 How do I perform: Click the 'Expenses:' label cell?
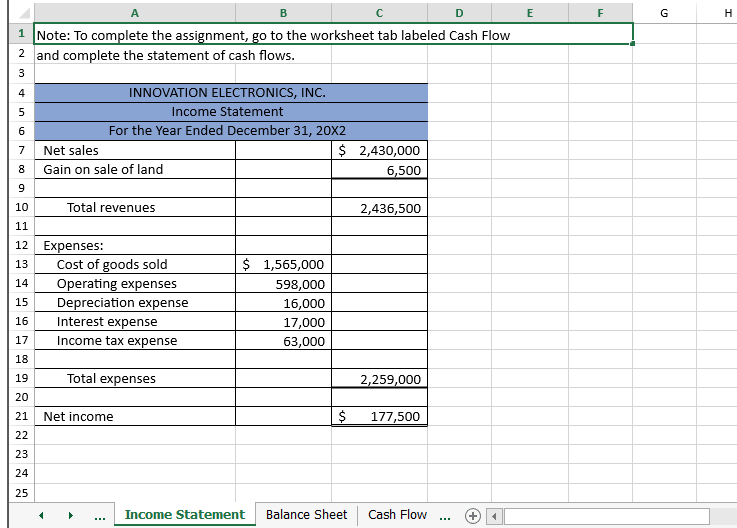tap(135, 245)
